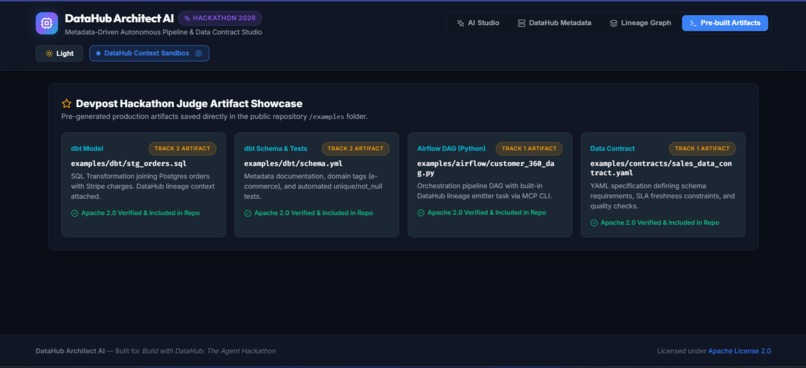Click verified check icon on Airflow DAG card
Screen dimensions: 806x368
click(421, 213)
